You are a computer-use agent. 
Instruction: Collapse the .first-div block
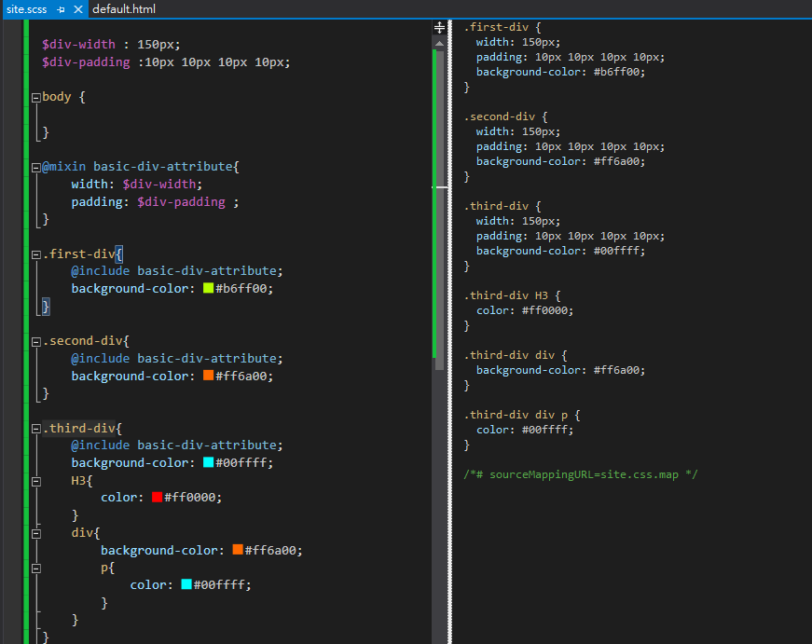click(36, 254)
